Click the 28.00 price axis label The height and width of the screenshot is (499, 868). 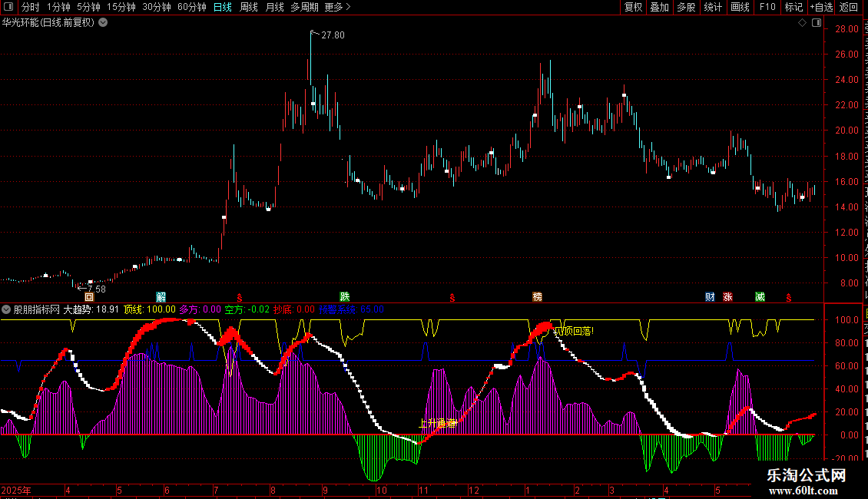tap(846, 29)
